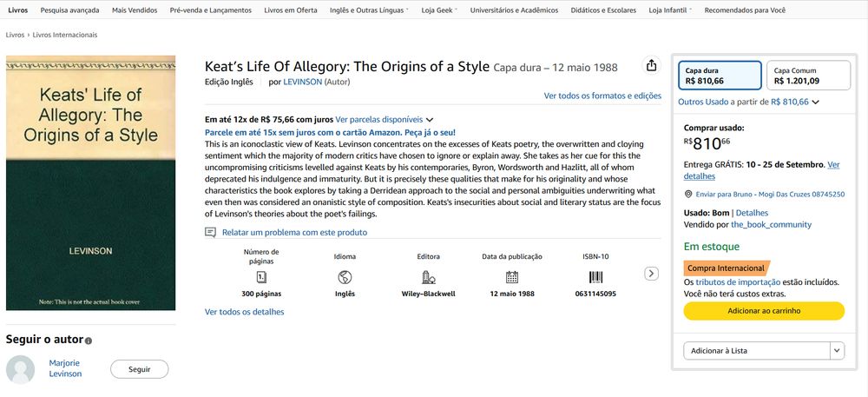Advance product details carousel right arrow

pos(652,273)
